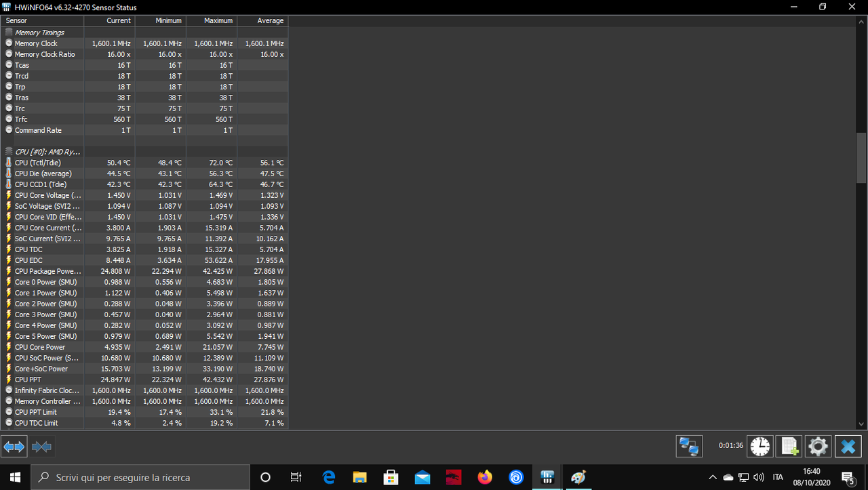Start logging with the sheet-plus icon
The image size is (868, 490).
tap(789, 446)
